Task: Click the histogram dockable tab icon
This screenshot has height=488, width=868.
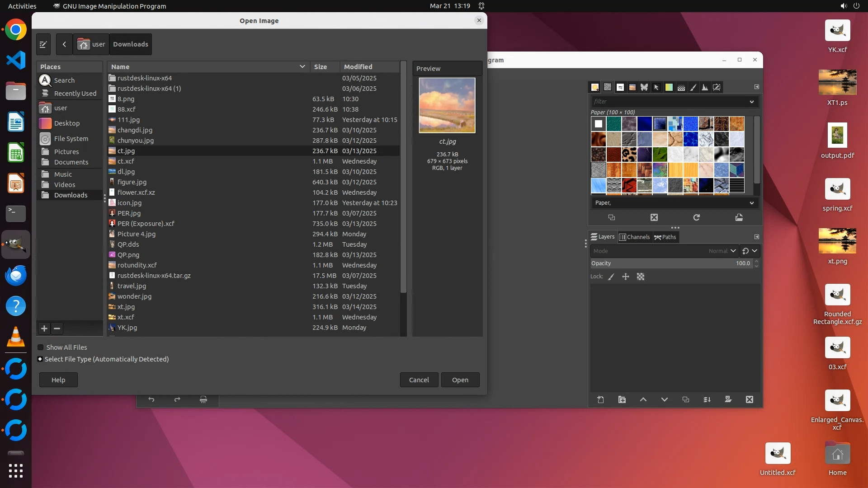Action: click(705, 87)
